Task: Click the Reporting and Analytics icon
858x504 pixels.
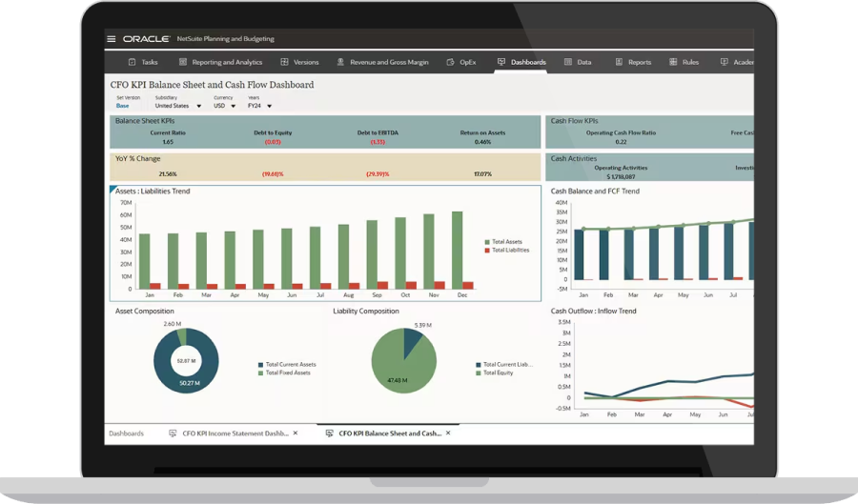Action: (183, 62)
